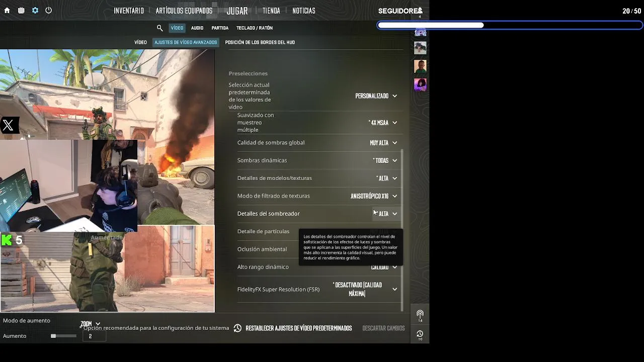Adjust the Aumento slider
The height and width of the screenshot is (362, 644).
tap(63, 336)
